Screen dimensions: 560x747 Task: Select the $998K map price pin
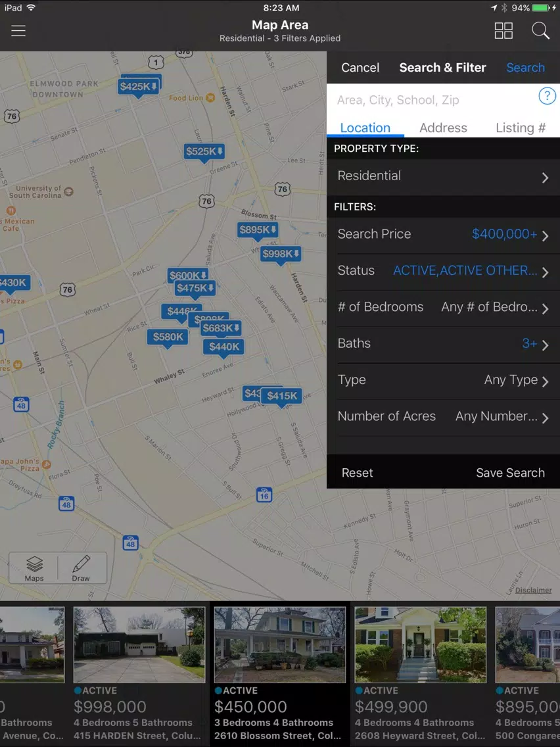pos(281,253)
